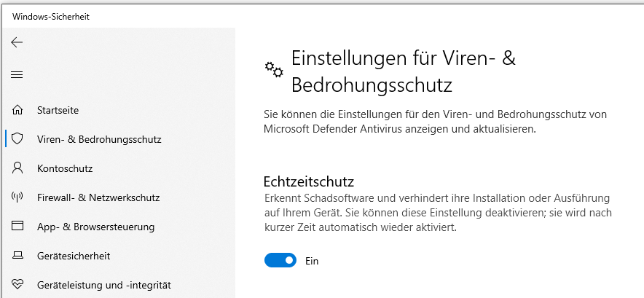
Task: Click the Windows-Sicherheit window title
Action: point(51,17)
